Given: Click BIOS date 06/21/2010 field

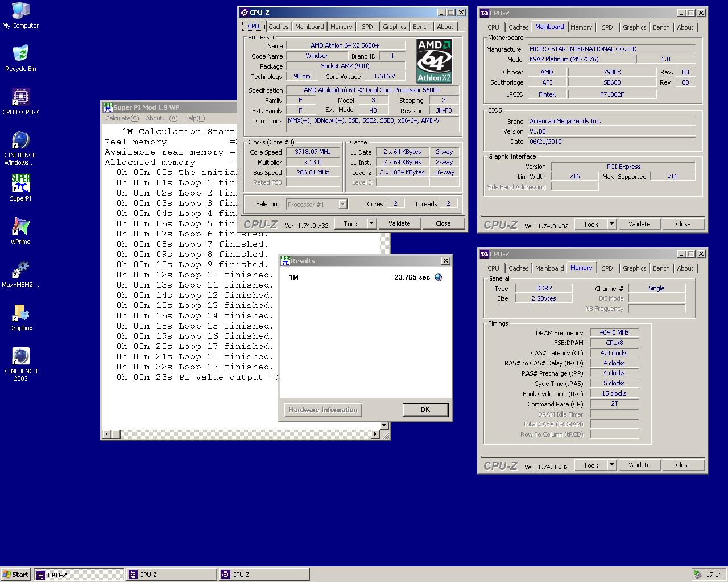Looking at the screenshot, I should point(611,142).
